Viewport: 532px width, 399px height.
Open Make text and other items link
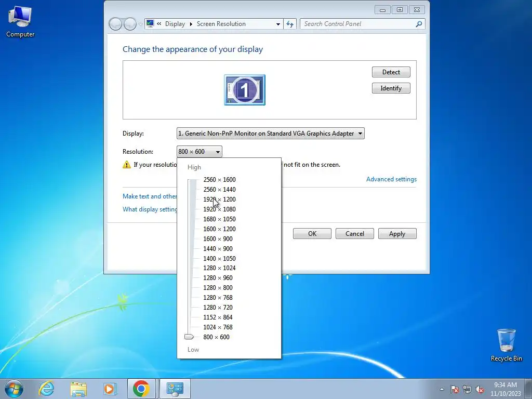pyautogui.click(x=150, y=196)
